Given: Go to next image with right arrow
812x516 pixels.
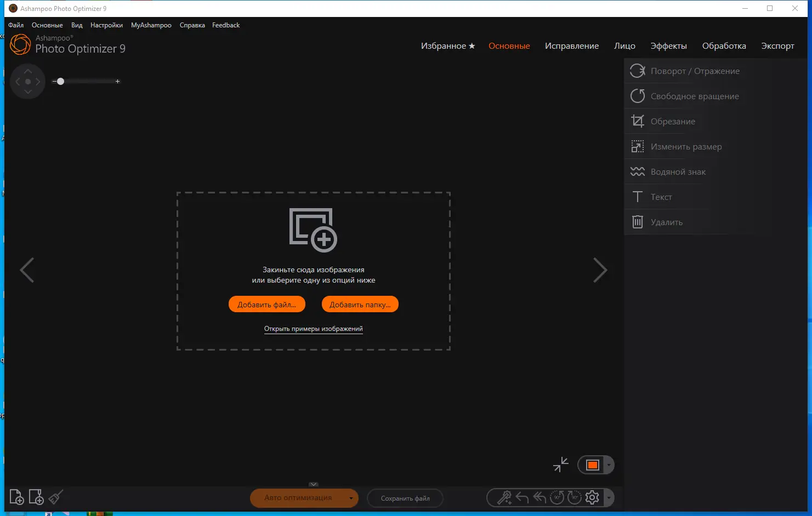Looking at the screenshot, I should [600, 270].
